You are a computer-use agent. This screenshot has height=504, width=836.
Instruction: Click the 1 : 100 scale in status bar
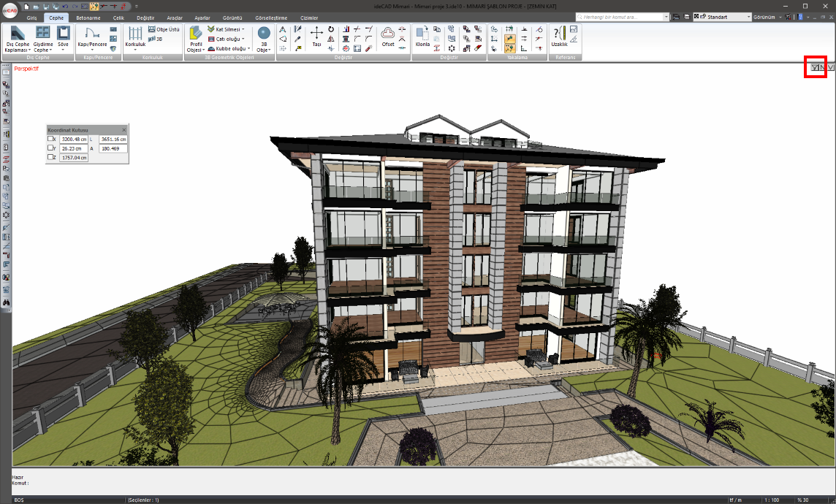772,500
